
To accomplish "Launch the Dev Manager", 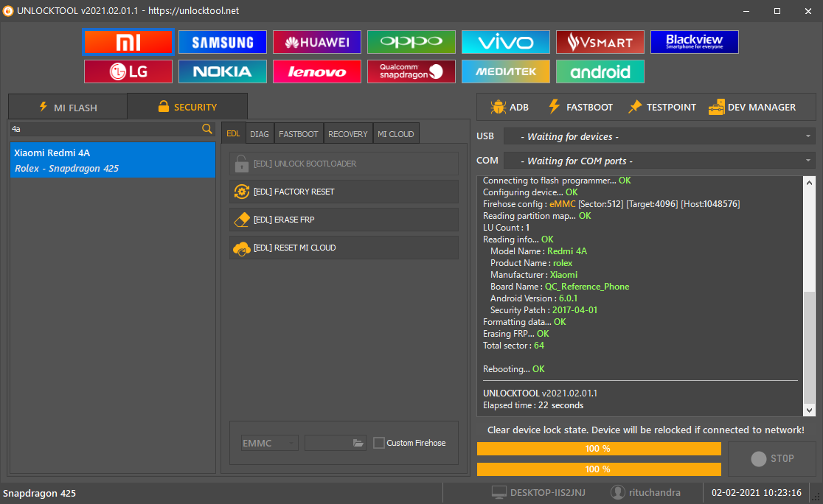I will click(x=752, y=107).
